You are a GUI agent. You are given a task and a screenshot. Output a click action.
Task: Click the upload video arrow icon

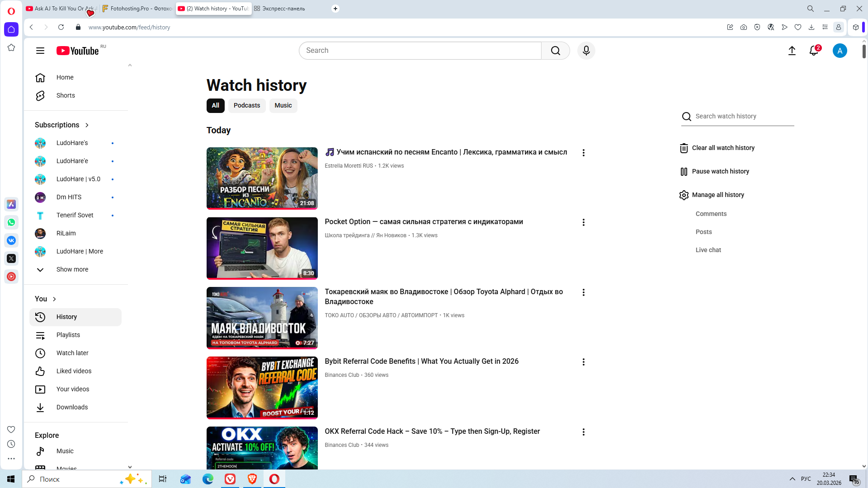[x=792, y=51]
